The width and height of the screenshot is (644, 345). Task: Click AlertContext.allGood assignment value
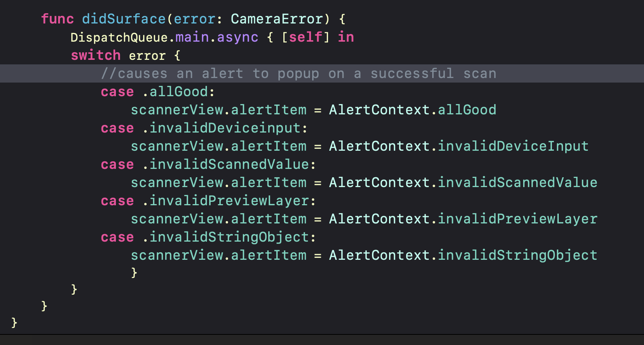[413, 110]
